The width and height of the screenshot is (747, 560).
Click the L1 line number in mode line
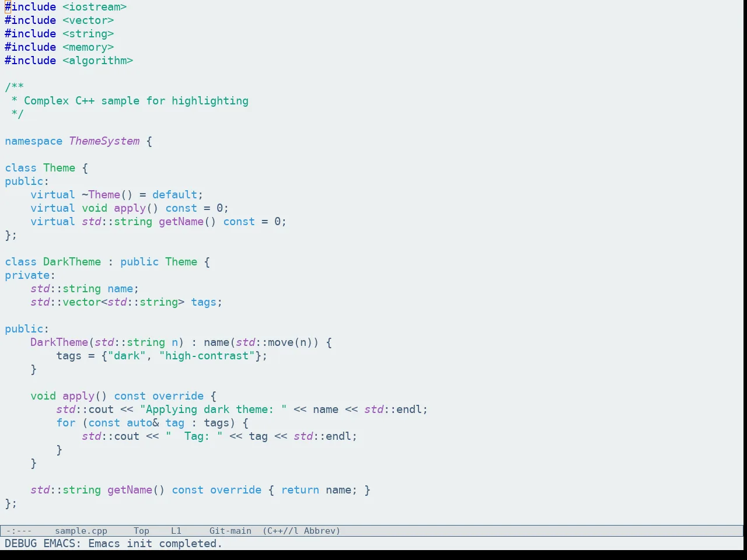pyautogui.click(x=176, y=531)
